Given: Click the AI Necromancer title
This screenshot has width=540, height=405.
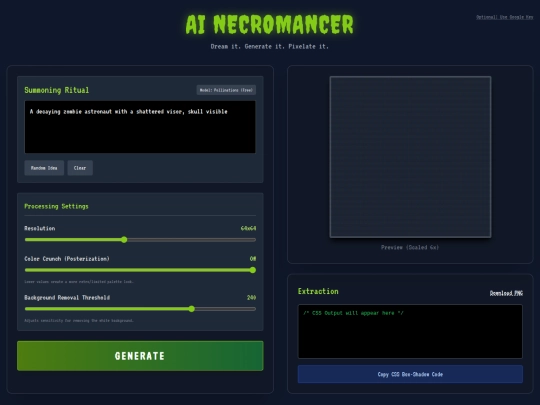Looking at the screenshot, I should pos(270,24).
